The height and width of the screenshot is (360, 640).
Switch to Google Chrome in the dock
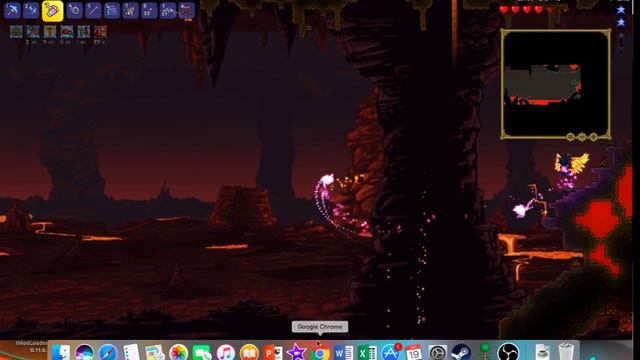click(320, 352)
